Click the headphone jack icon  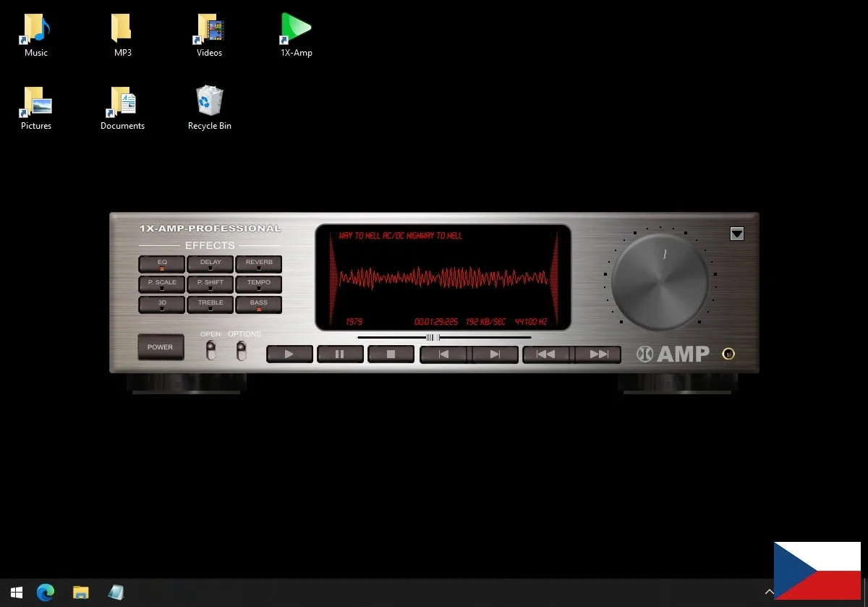(x=728, y=354)
